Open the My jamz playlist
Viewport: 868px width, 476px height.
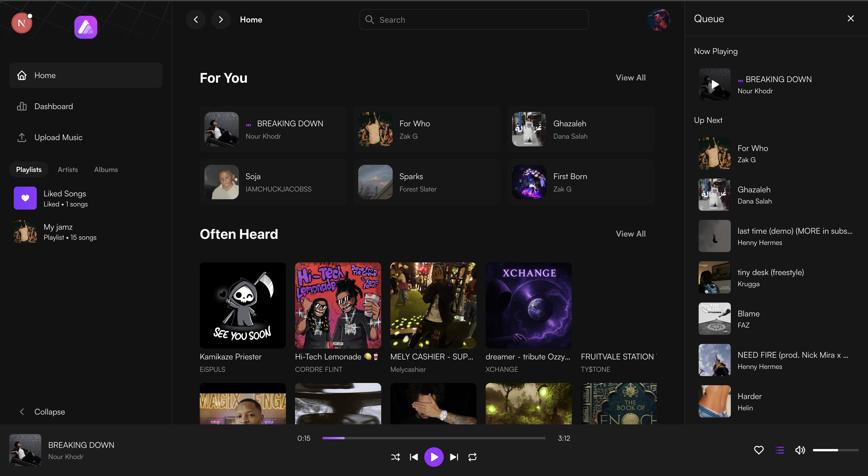point(58,231)
